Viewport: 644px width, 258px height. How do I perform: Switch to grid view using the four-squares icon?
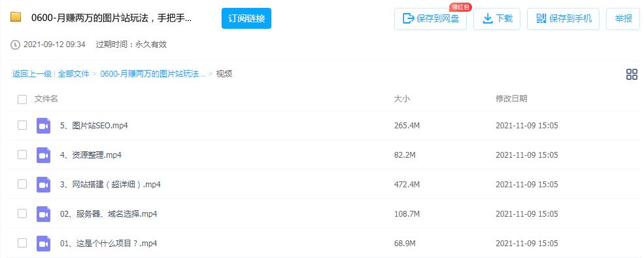(x=632, y=75)
